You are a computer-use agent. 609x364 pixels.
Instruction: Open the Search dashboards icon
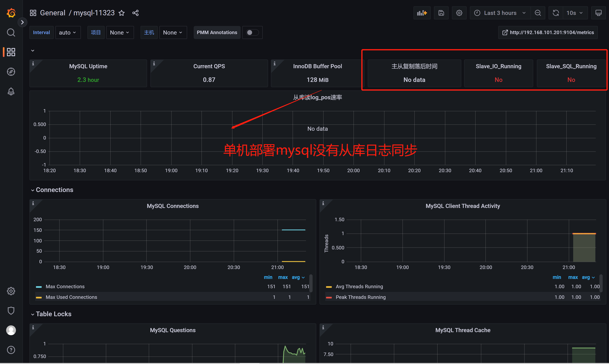coord(11,32)
